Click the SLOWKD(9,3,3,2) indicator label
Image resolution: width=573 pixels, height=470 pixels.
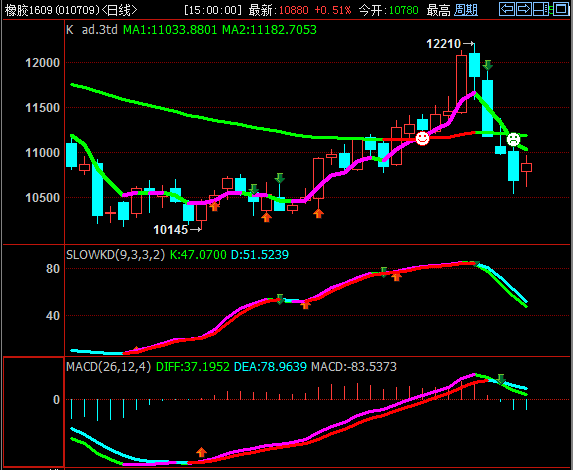(x=116, y=254)
